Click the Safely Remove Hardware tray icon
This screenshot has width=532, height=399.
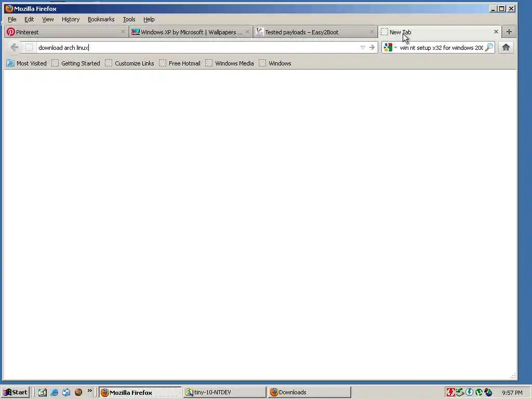(460, 392)
